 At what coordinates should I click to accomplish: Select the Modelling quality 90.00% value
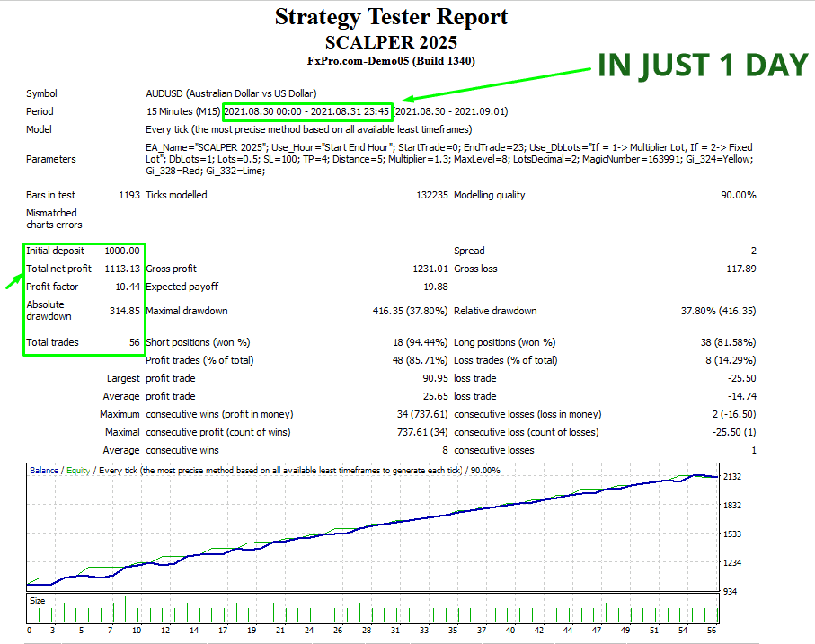[732, 195]
